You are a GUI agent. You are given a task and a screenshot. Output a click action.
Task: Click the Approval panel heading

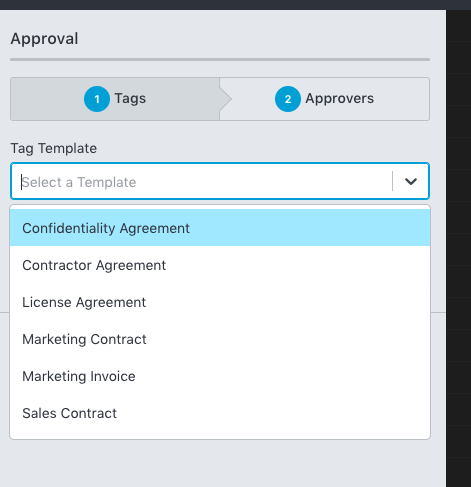(x=44, y=39)
